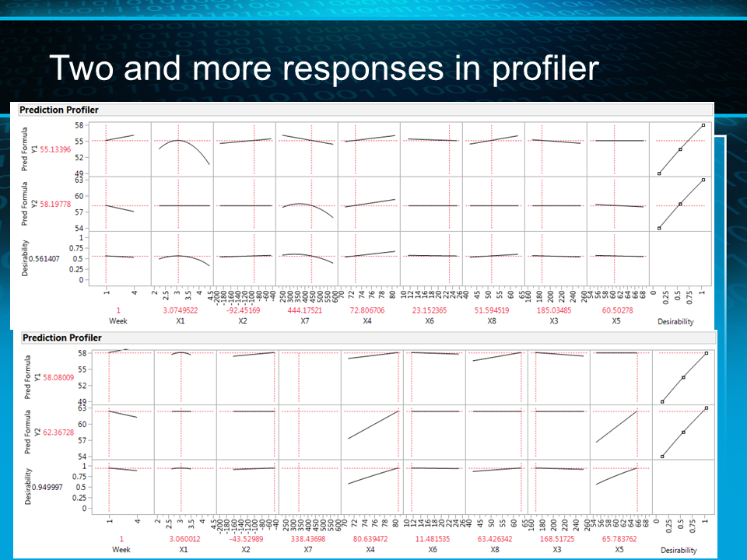This screenshot has height=560, width=747.
Task: Click the Week label below 3.0749522's neighbour value 1
Action: [x=118, y=321]
